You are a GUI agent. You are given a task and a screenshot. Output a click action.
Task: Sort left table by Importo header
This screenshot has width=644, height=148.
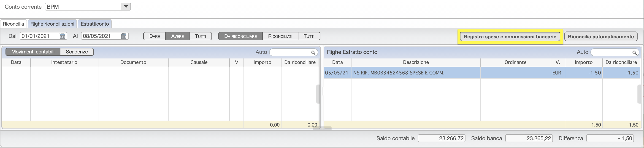tap(262, 62)
